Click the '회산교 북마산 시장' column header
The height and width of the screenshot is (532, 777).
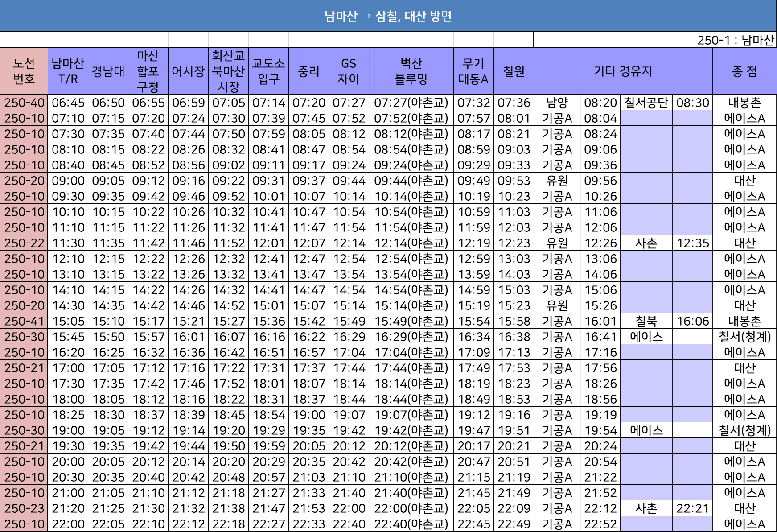pos(228,71)
